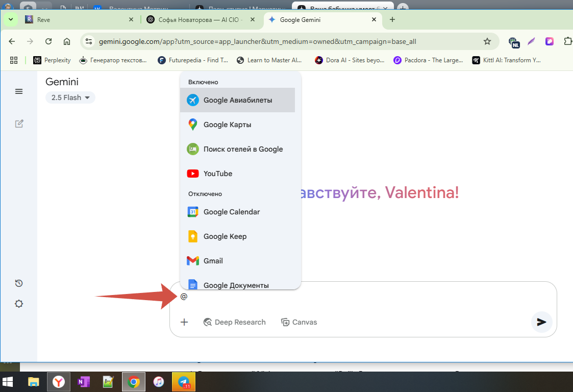Viewport: 573px width, 392px height.
Task: Open the bookmarks apps grid icon
Action: coord(13,60)
